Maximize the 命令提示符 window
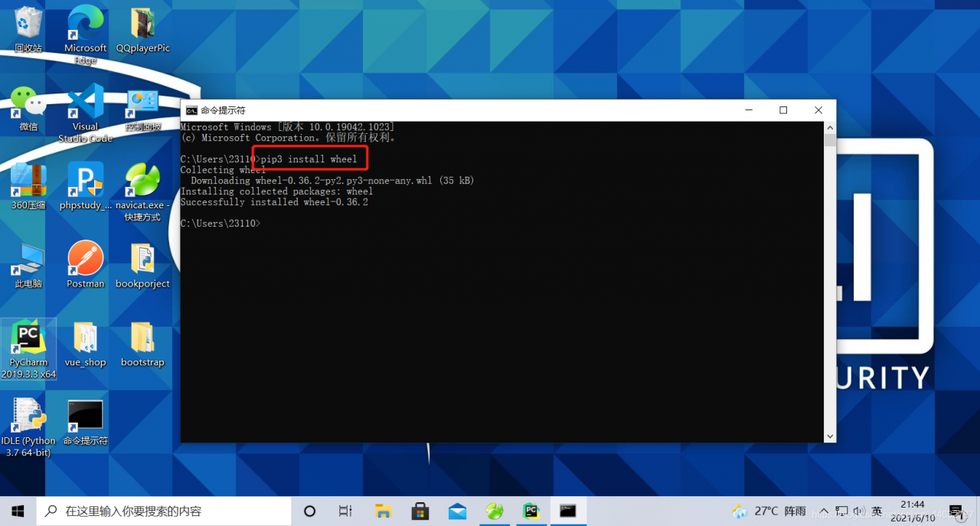Viewport: 980px width, 526px height. (783, 110)
